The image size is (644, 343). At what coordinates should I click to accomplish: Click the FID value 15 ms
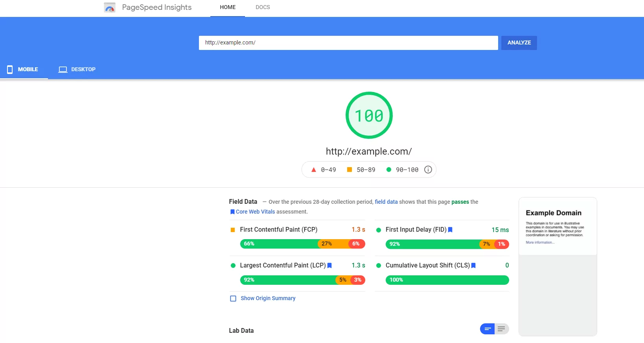[500, 230]
